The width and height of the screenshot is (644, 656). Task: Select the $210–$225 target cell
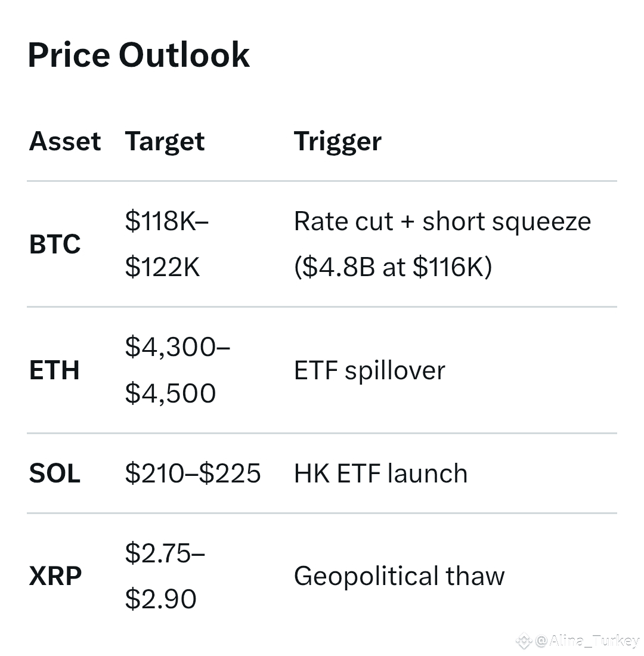click(x=193, y=474)
